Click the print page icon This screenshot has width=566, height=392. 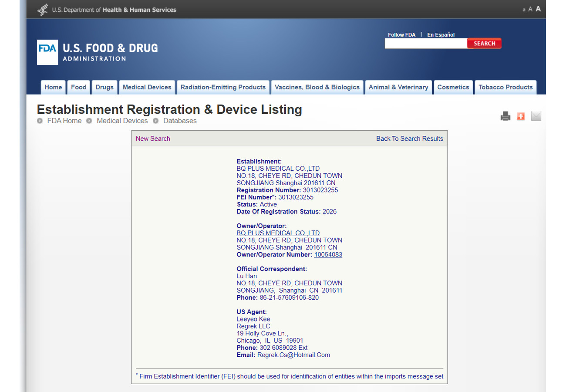click(x=505, y=116)
